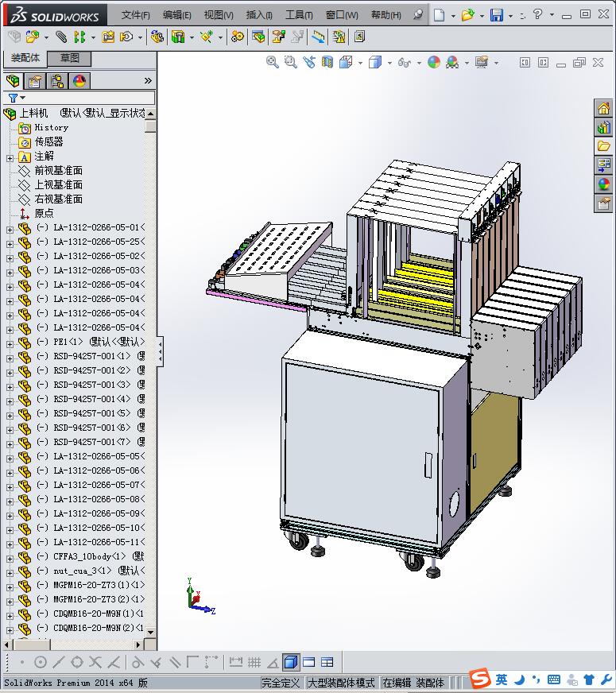This screenshot has width=616, height=693.
Task: Click the Display Style cube icon
Action: tap(375, 62)
